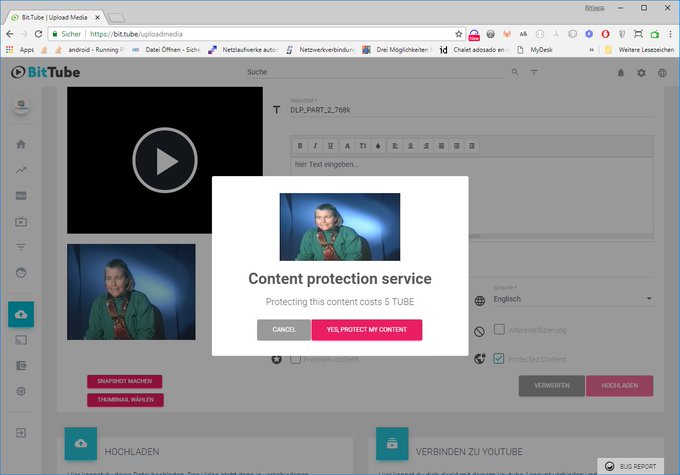Toggle the Premium content checkbox
Screen dimensions: 680x475
pyautogui.click(x=295, y=359)
